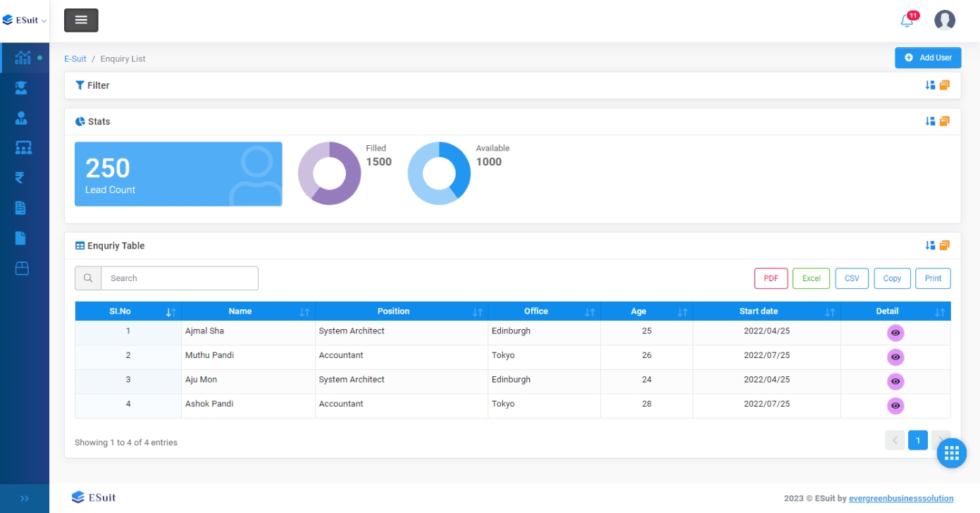
Task: Click the notification bell icon
Action: click(907, 21)
